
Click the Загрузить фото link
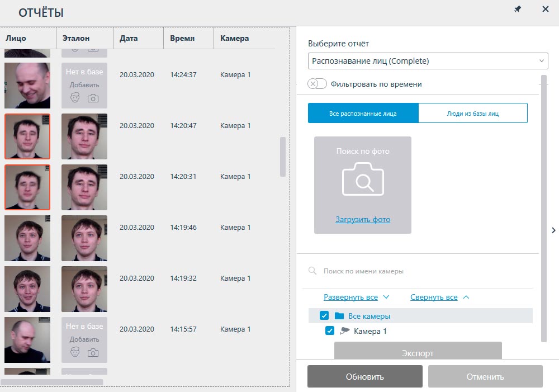(363, 219)
